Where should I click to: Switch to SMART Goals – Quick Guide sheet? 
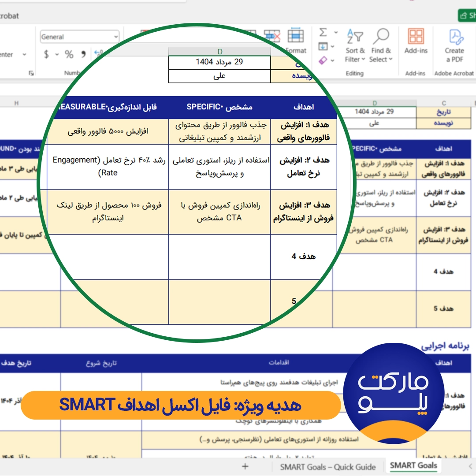click(x=327, y=467)
